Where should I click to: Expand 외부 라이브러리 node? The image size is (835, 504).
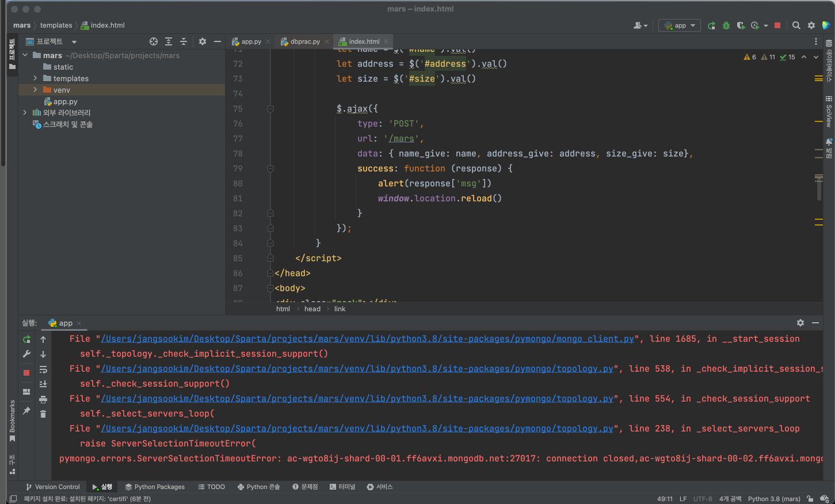click(x=25, y=113)
